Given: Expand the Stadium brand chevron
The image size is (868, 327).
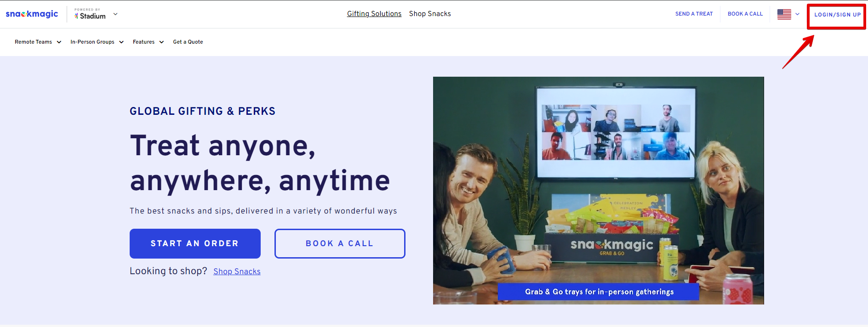Looking at the screenshot, I should 115,14.
